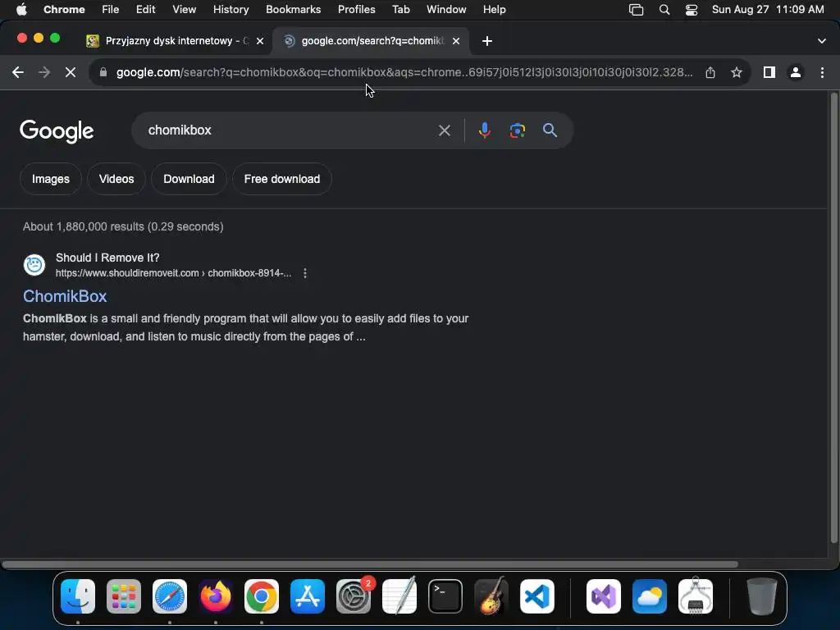Click the screen mirroring menu bar icon
This screenshot has height=630, width=840.
(x=636, y=10)
